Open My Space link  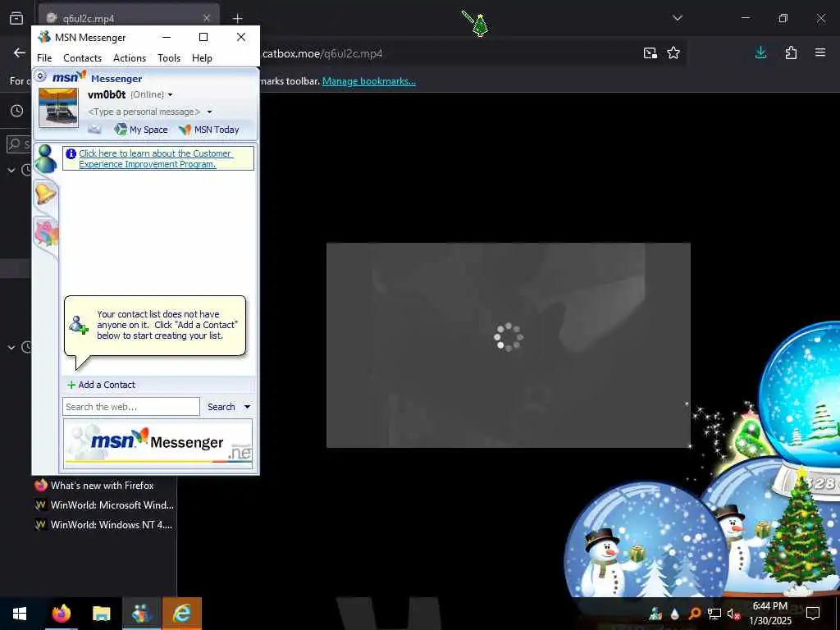141,129
